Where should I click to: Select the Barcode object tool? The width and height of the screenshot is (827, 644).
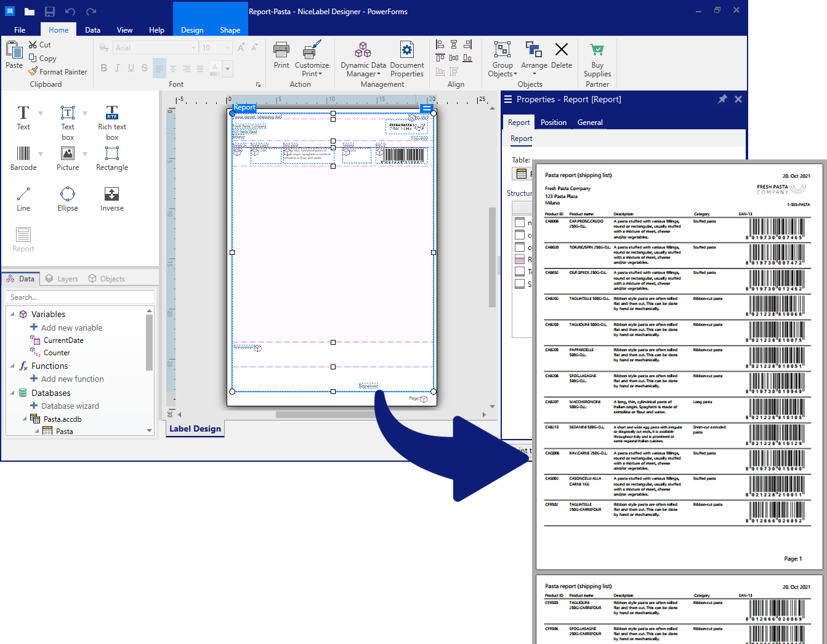point(23,158)
